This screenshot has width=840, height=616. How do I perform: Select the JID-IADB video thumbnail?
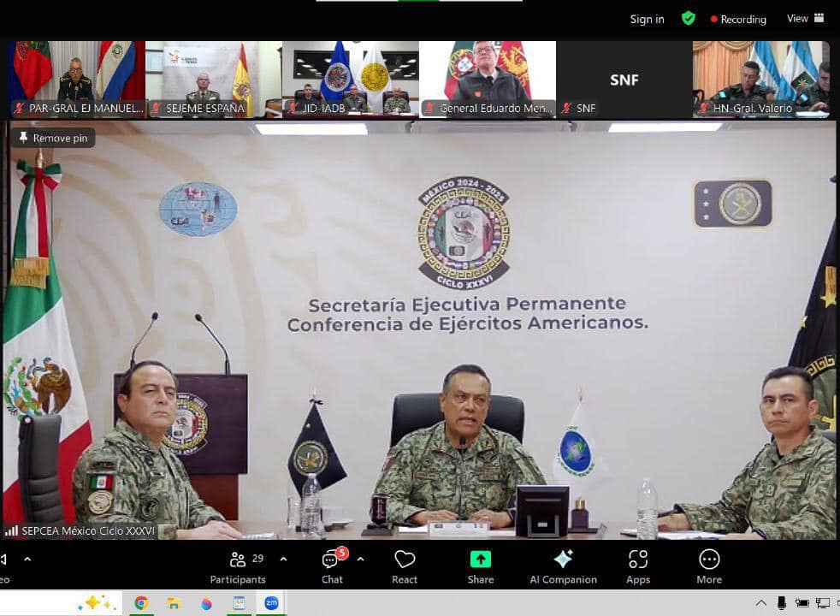click(351, 80)
